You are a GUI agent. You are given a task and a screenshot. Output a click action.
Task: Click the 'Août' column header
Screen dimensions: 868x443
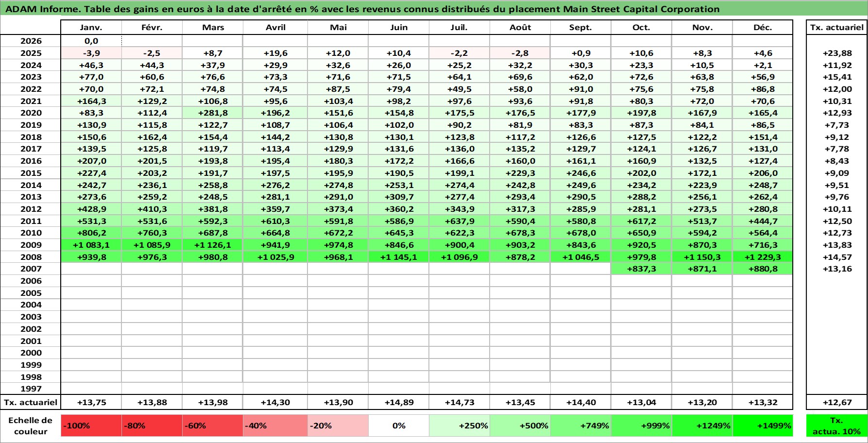coord(520,27)
